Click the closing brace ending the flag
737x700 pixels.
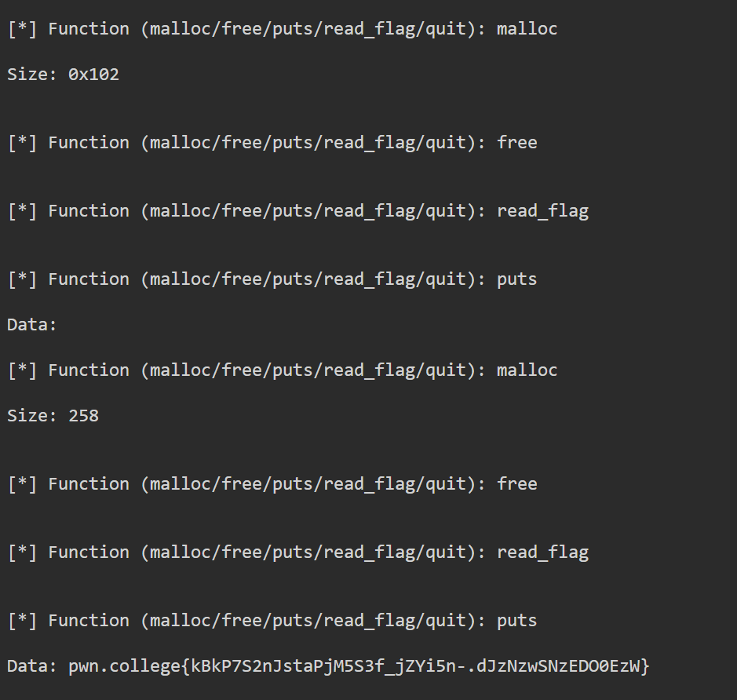[645, 666]
